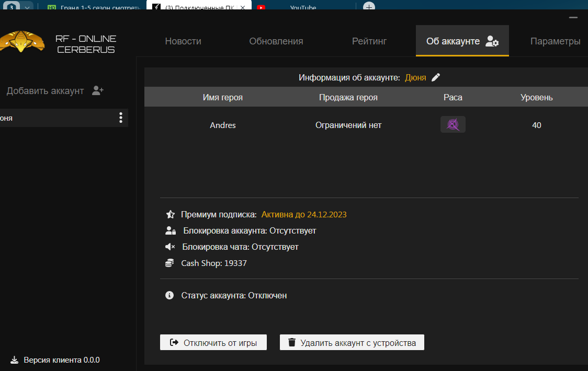Click the Cash Shop: 19337 text

[x=214, y=263]
